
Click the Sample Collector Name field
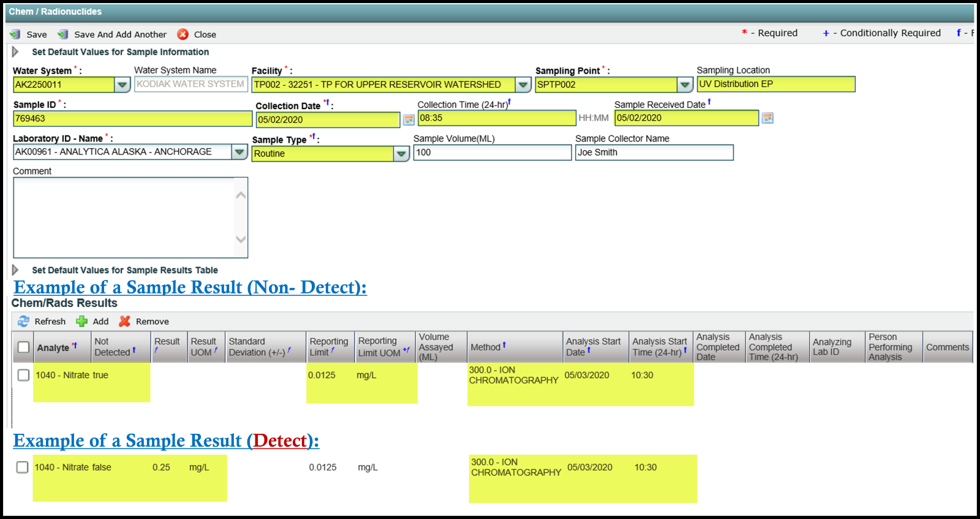pos(654,153)
